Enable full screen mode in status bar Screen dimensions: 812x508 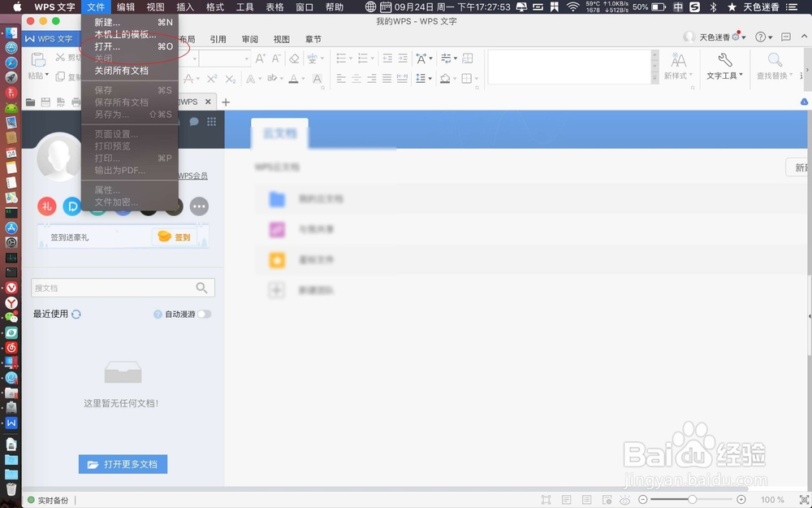pos(546,500)
